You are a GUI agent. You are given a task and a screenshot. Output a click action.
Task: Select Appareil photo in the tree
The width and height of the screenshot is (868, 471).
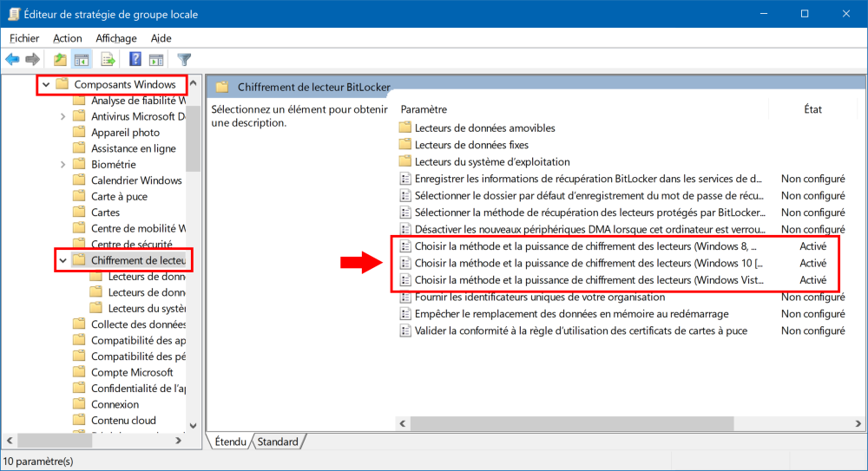[126, 133]
